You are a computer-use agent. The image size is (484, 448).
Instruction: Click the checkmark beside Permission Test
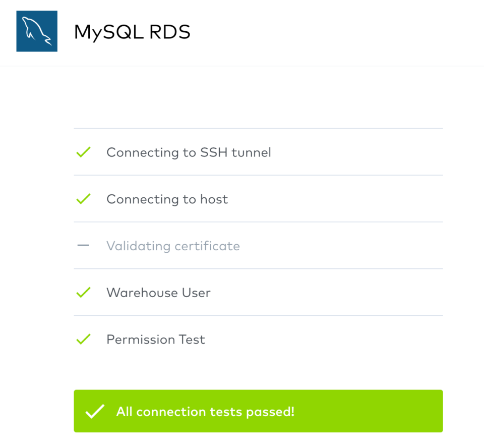83,339
